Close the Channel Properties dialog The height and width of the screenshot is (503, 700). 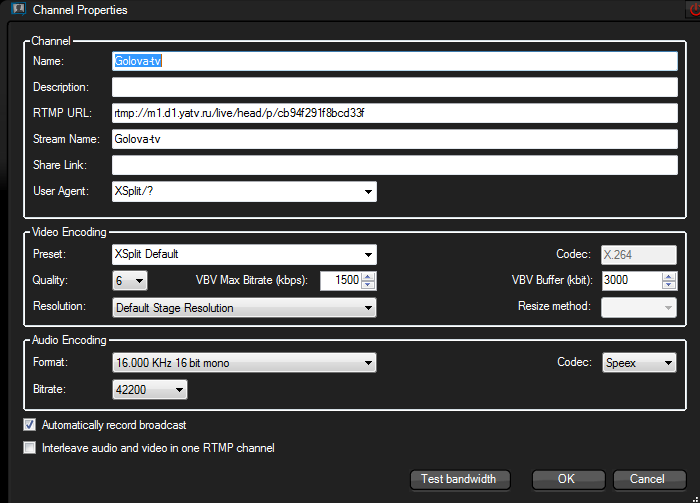693,9
